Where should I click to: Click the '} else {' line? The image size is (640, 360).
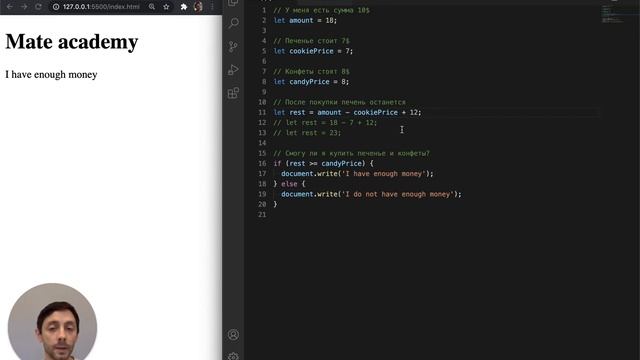[x=289, y=184]
